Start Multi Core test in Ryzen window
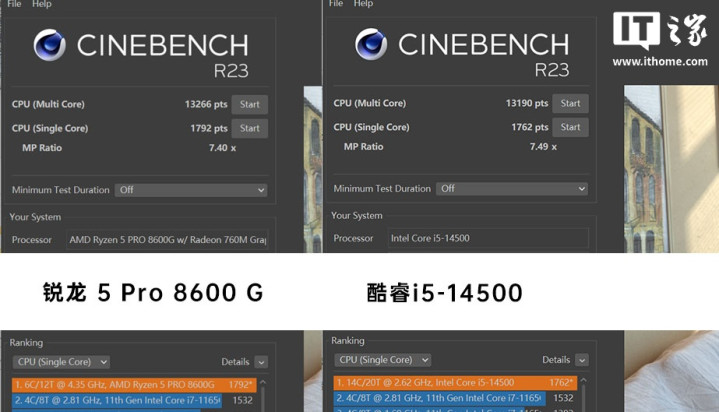 click(x=249, y=104)
